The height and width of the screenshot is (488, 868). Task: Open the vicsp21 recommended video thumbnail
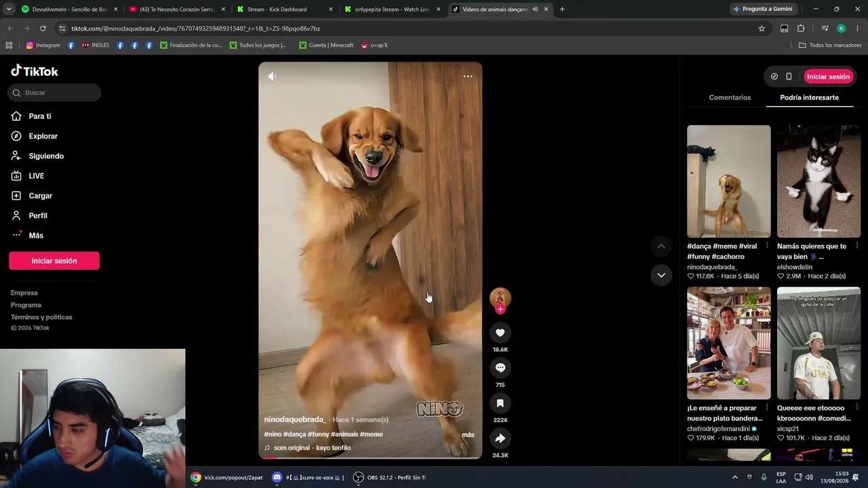818,344
